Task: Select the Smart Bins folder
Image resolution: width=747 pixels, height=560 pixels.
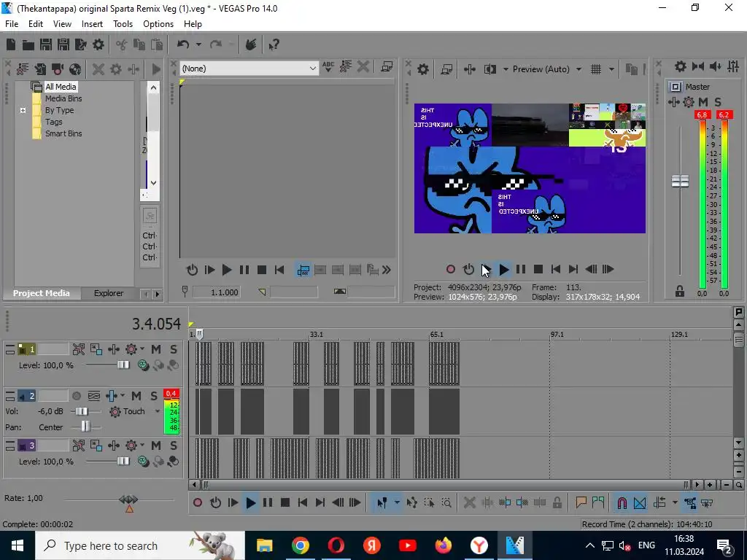Action: 63,134
